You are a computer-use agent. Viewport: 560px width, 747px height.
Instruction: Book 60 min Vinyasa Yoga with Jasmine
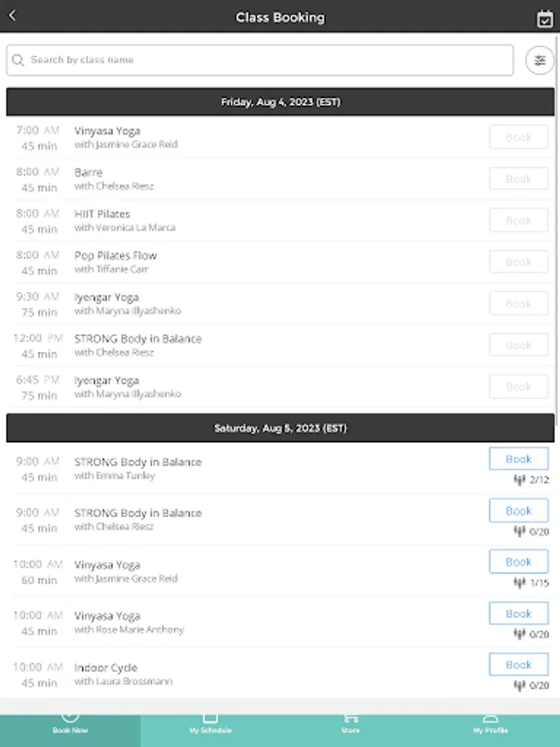(x=519, y=562)
